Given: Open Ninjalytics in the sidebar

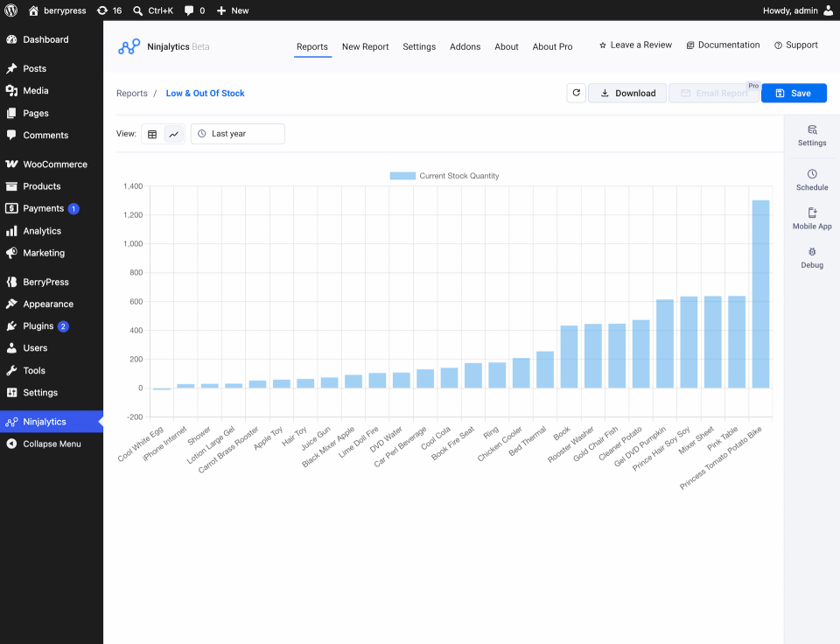Looking at the screenshot, I should tap(52, 422).
